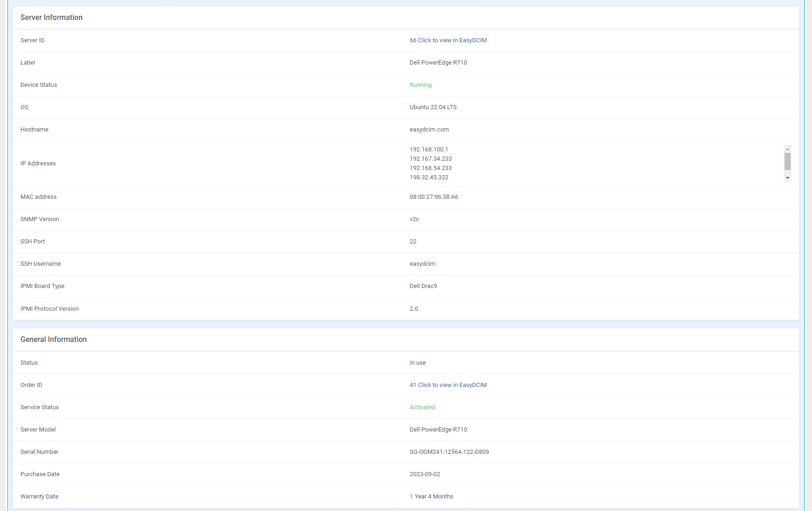Click the Ubuntu 22.04 LTS OS value
Screen dimensions: 812x511
click(x=432, y=107)
